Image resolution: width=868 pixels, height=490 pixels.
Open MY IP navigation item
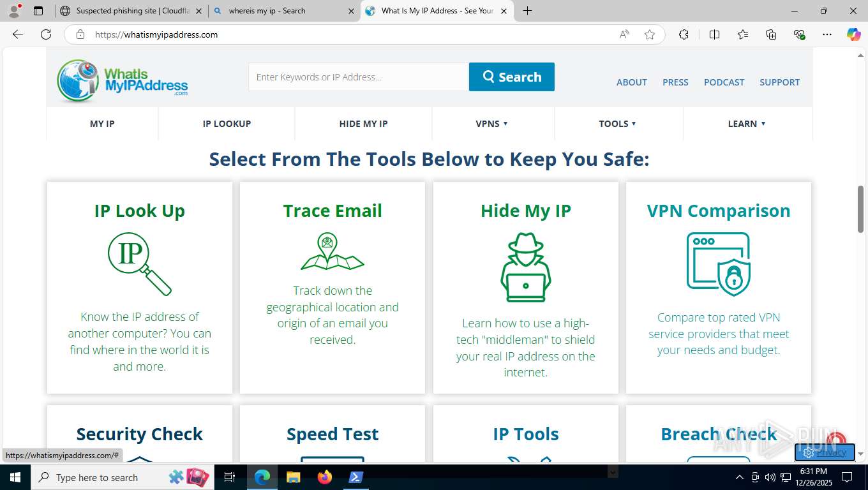pos(102,124)
